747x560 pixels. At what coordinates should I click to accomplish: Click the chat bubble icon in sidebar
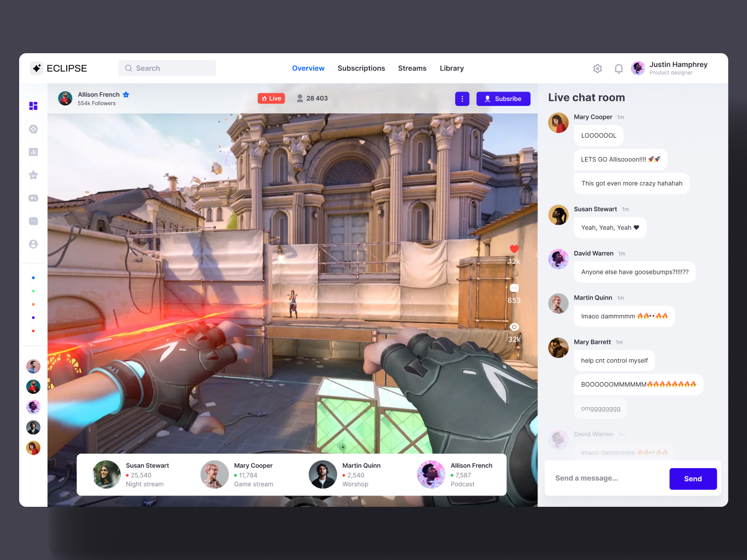coord(33,221)
